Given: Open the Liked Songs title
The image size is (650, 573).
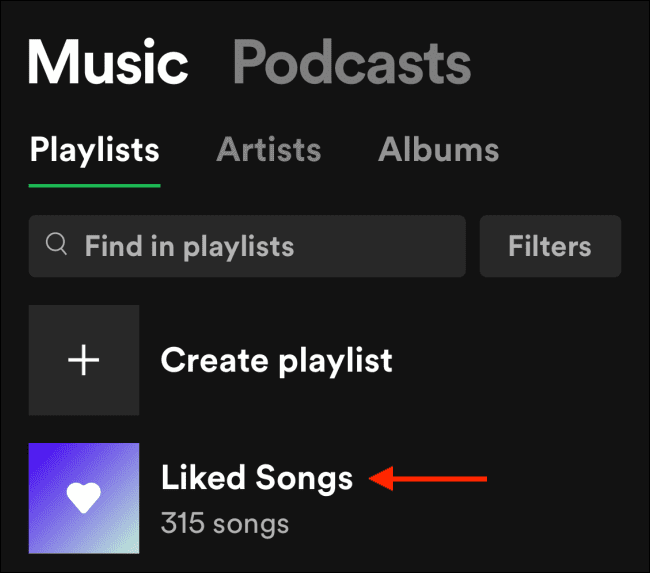Looking at the screenshot, I should (x=256, y=478).
